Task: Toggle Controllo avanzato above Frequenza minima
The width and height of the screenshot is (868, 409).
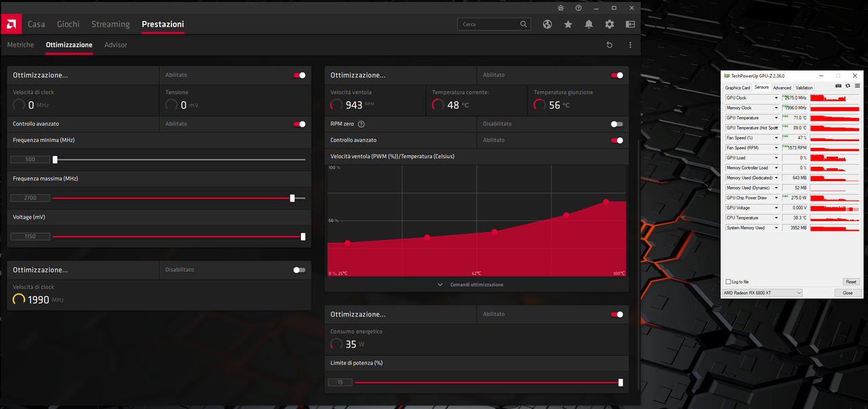Action: point(299,124)
